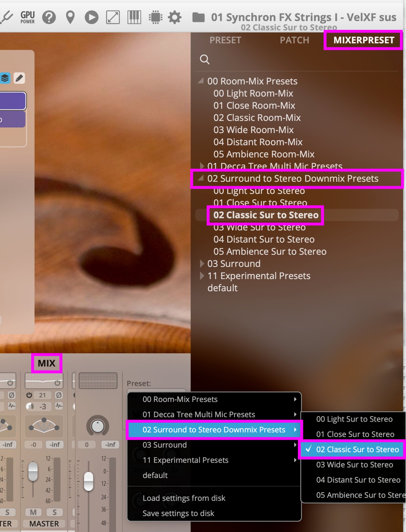Image resolution: width=406 pixels, height=532 pixels.
Task: Select 05 Ambience Sur to Stereo in the browser tree
Action: pyautogui.click(x=270, y=252)
